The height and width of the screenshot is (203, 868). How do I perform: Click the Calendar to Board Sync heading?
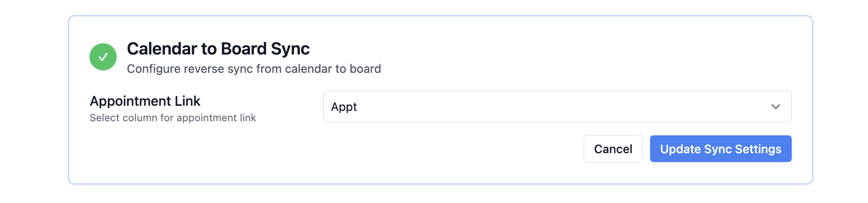(x=218, y=49)
